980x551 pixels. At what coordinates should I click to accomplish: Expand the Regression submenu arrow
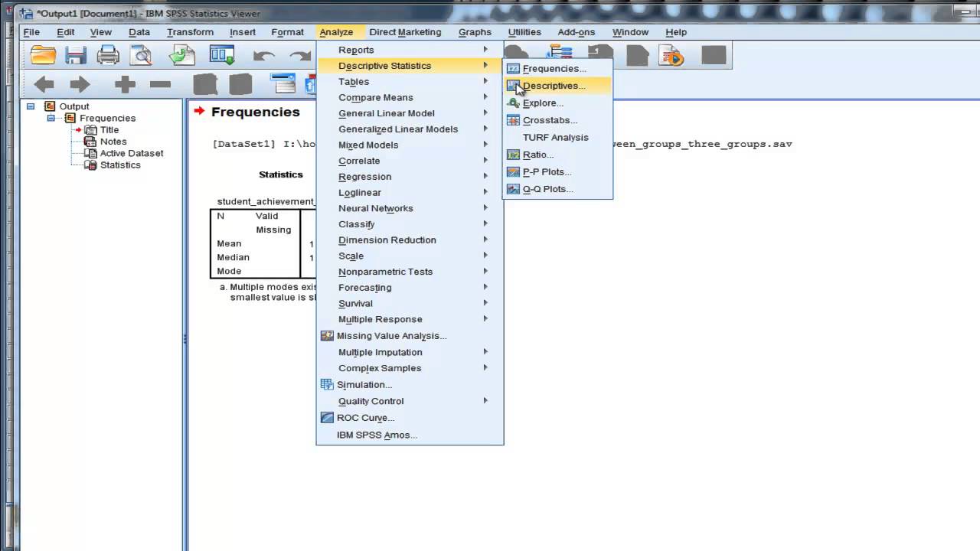point(485,176)
